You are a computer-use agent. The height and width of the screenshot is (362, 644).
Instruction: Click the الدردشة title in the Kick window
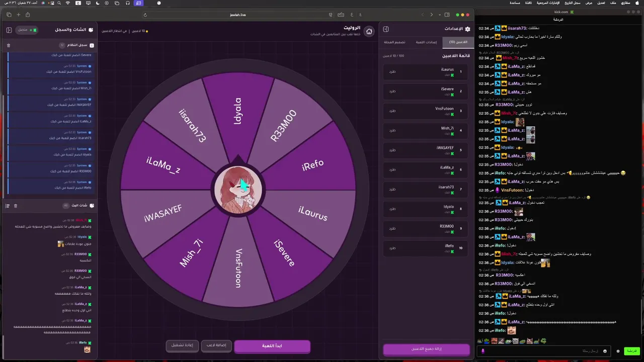coord(558,19)
